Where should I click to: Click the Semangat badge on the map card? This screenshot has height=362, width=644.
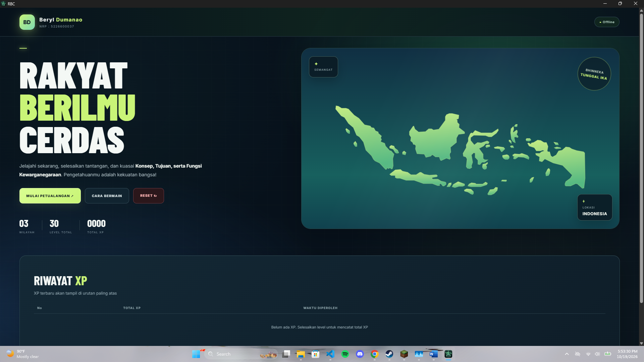point(323,67)
